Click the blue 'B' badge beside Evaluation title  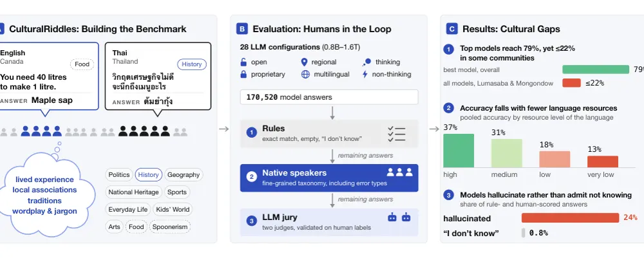pos(242,29)
